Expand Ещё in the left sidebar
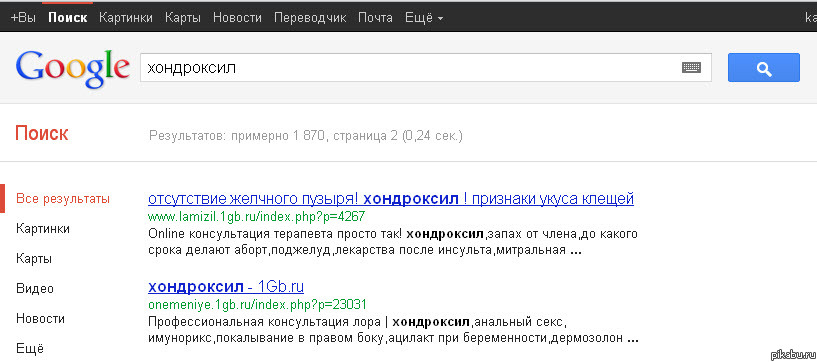The width and height of the screenshot is (817, 362). click(x=30, y=348)
